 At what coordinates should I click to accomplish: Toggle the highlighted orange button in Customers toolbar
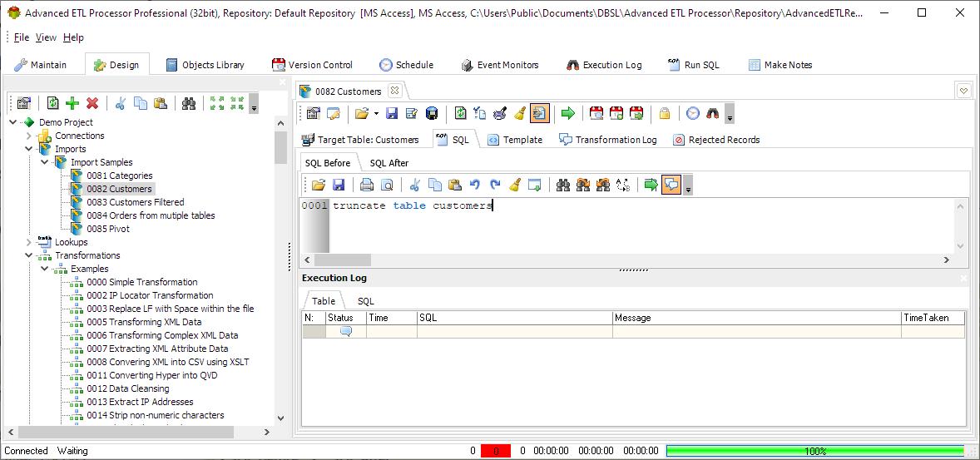pos(539,113)
